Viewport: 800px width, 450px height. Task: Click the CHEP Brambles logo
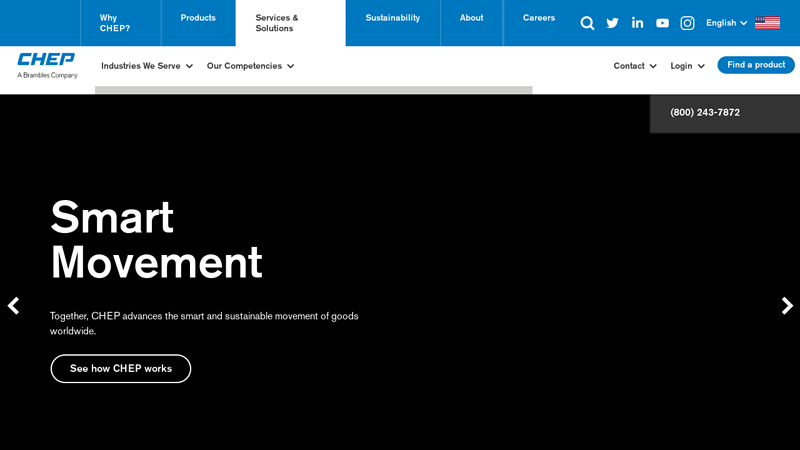click(x=46, y=65)
